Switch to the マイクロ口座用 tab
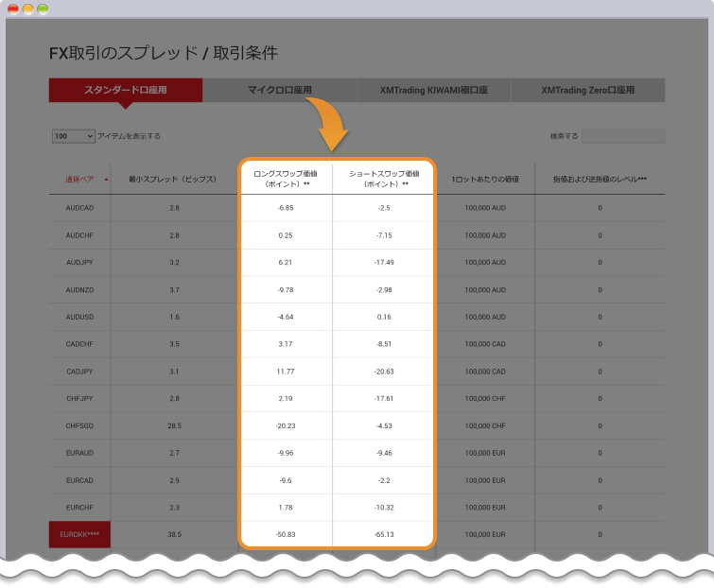Viewport: 714px width, 588px height. coord(280,90)
